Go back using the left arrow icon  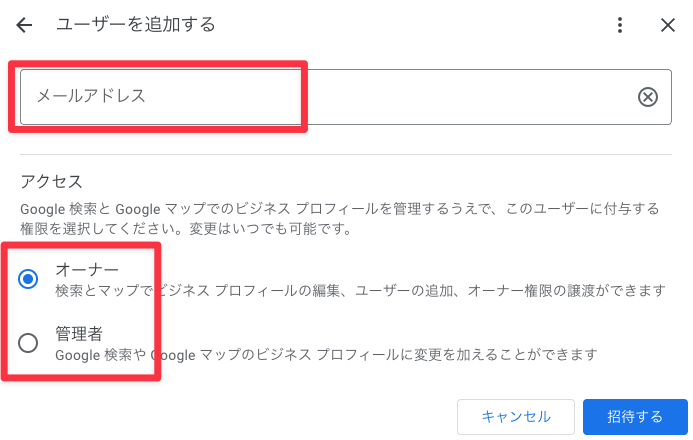tap(24, 25)
